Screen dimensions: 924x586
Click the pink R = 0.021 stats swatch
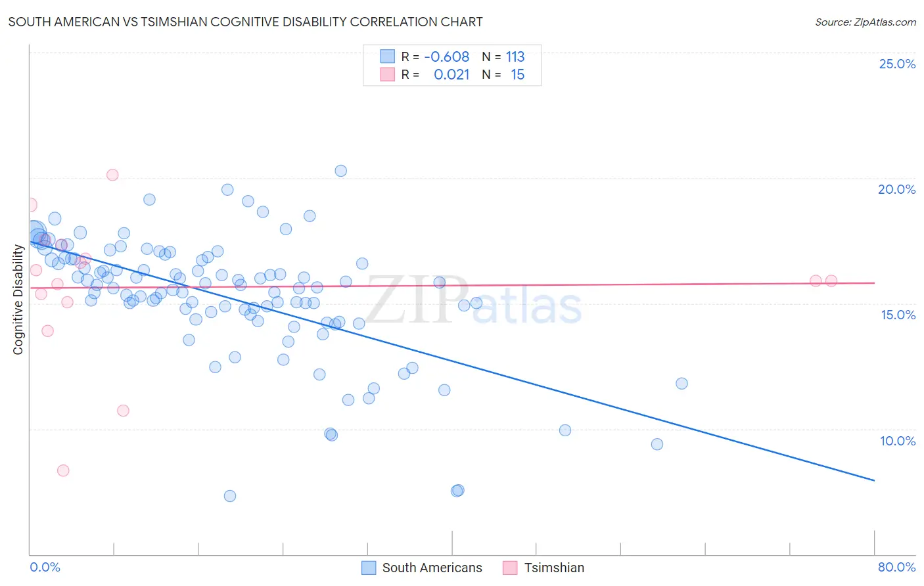click(x=388, y=74)
